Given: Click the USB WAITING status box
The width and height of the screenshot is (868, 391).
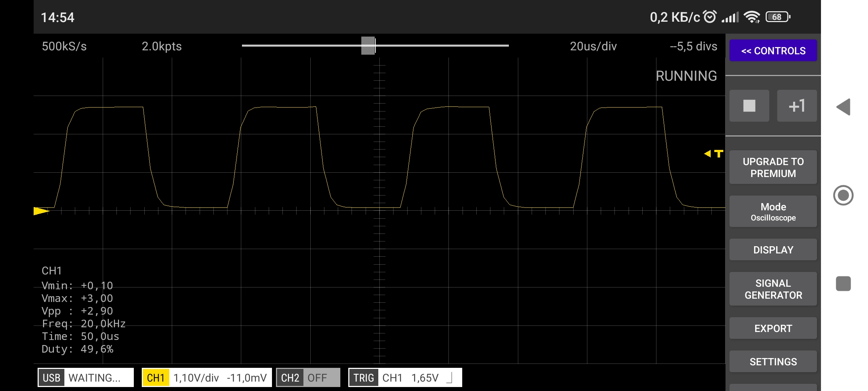Looking at the screenshot, I should click(86, 378).
